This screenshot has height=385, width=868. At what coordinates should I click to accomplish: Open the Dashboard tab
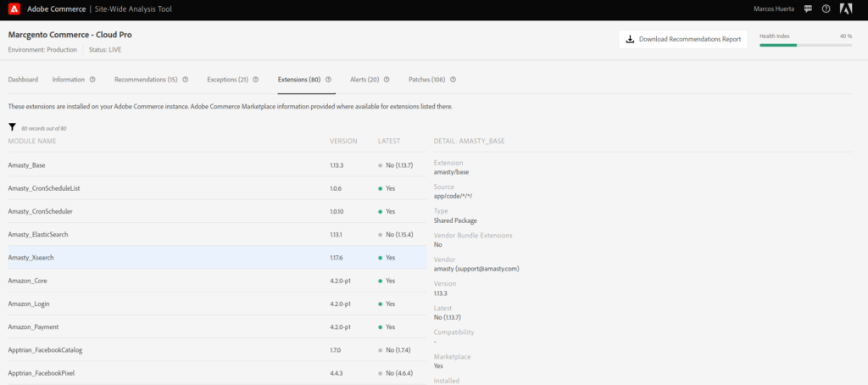(x=23, y=79)
